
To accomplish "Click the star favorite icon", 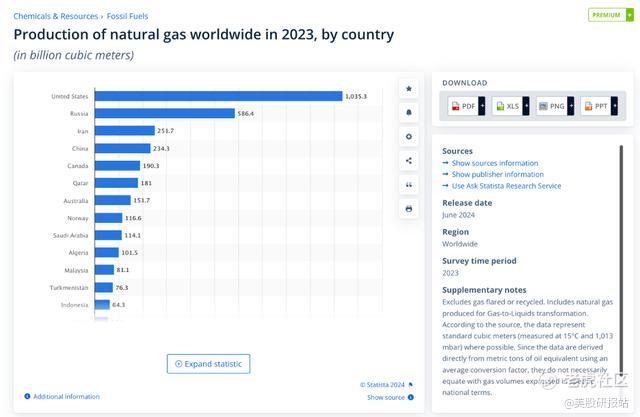I will tap(408, 88).
